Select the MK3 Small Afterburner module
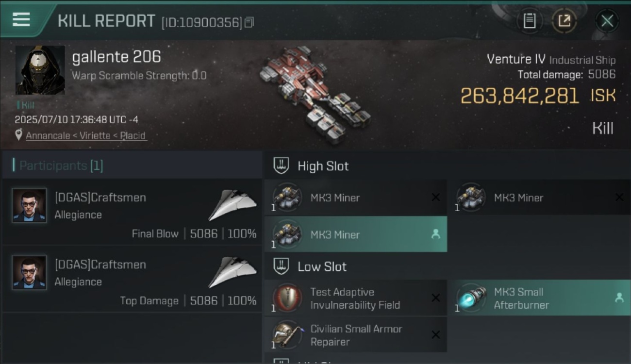Screen dimensions: 631x364 tap(539, 298)
